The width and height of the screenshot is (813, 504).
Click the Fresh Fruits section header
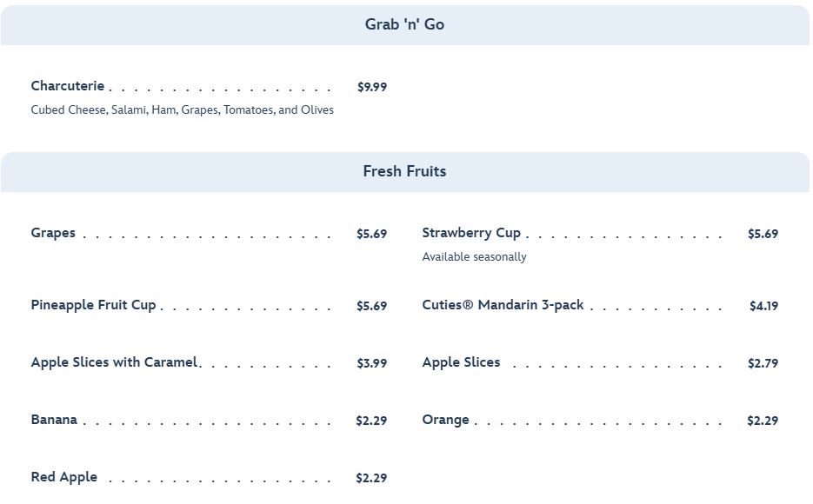click(x=404, y=171)
